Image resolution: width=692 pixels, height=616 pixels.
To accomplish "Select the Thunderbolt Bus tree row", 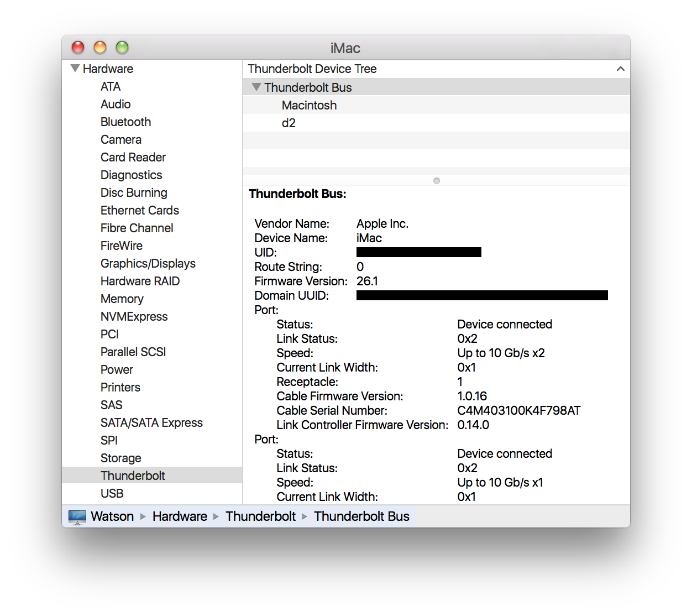I will click(437, 87).
